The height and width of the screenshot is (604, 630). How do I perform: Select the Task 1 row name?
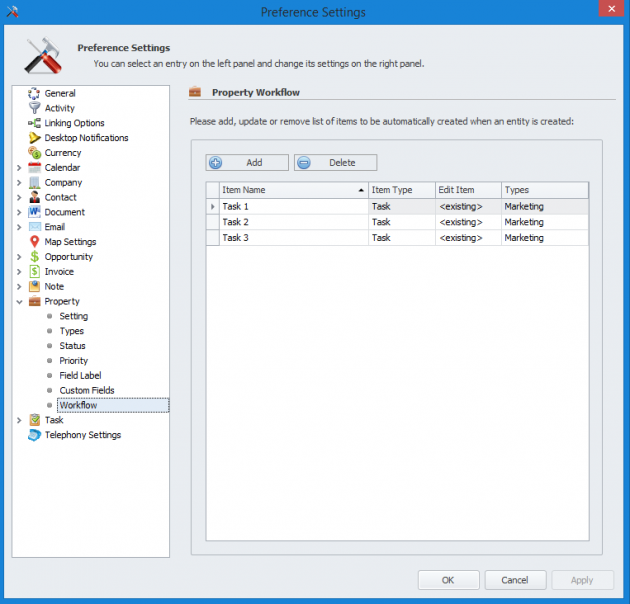pos(235,207)
